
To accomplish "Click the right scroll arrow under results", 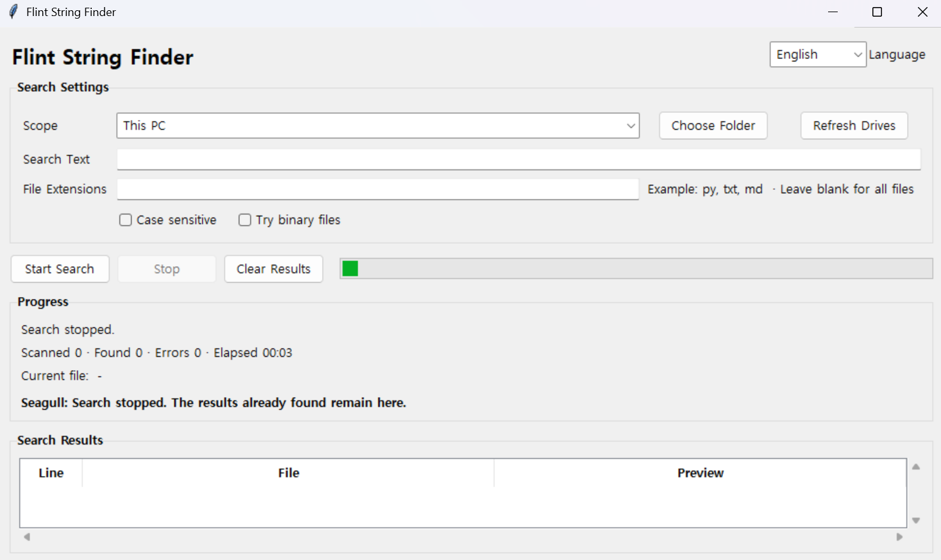I will (899, 537).
